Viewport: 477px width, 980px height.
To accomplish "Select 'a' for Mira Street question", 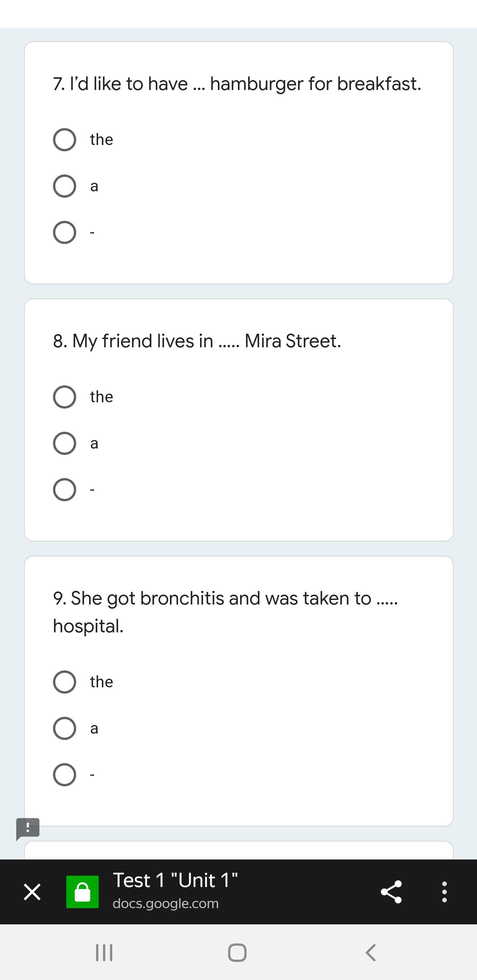I will click(x=64, y=443).
